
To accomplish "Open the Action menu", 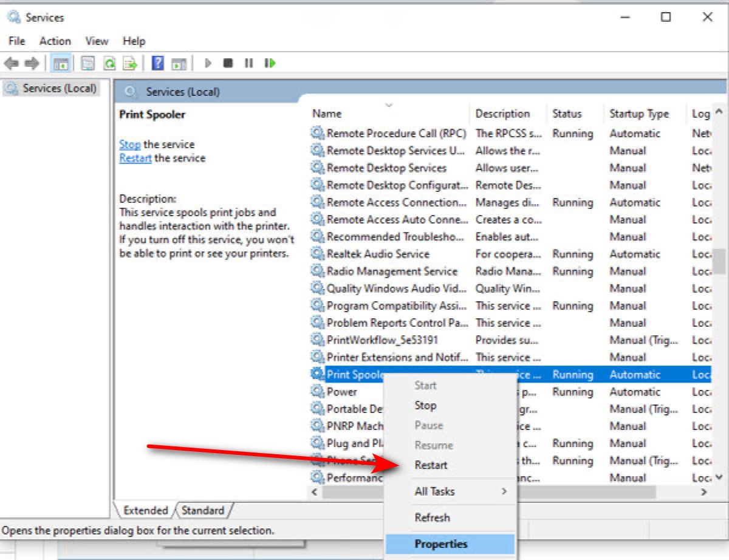I will (55, 41).
